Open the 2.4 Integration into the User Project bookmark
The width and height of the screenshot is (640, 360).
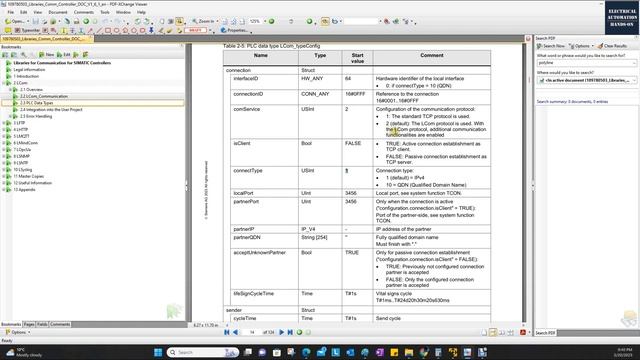point(51,109)
